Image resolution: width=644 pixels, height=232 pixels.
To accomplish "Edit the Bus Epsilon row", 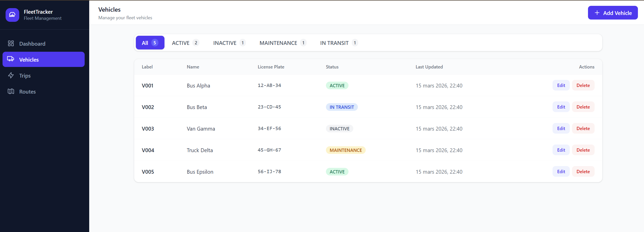I will tap(561, 171).
